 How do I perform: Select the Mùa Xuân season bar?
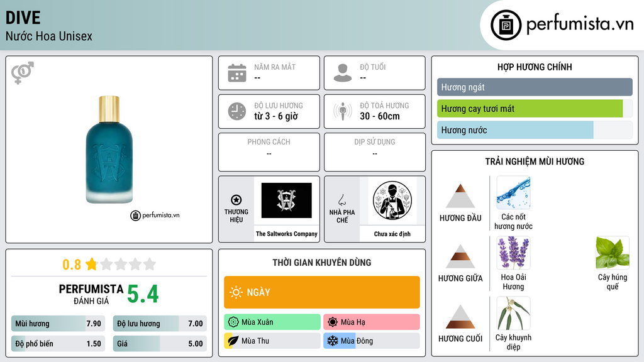click(x=272, y=322)
